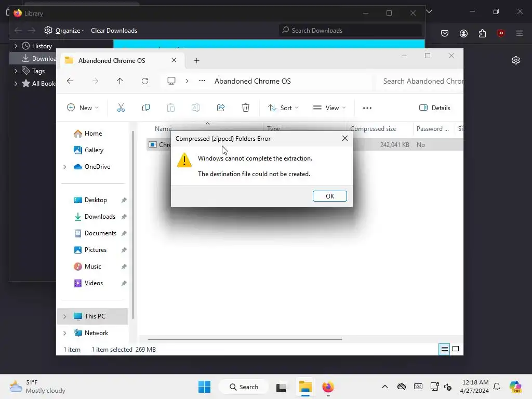532x399 pixels.
Task: Go back in File Explorer
Action: [70, 81]
